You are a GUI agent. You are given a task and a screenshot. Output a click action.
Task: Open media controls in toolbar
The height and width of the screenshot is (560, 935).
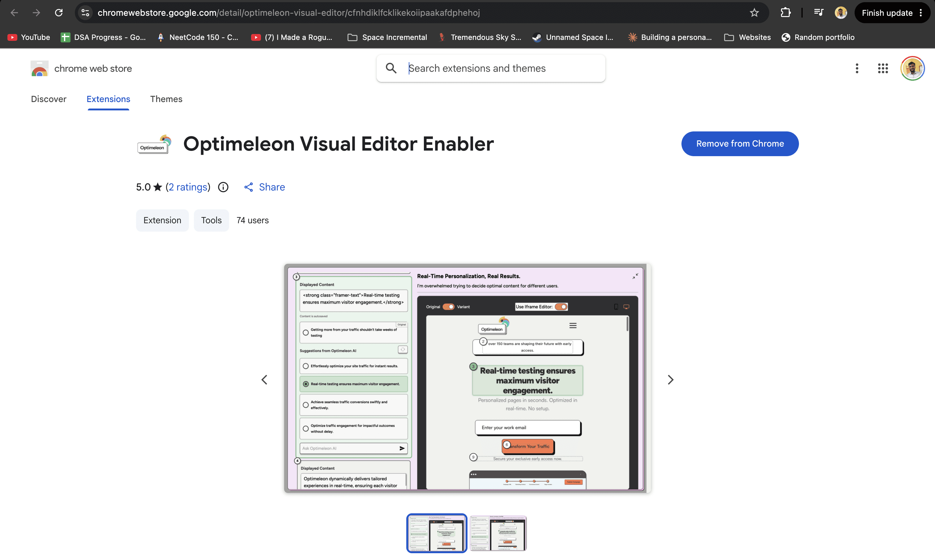818,13
